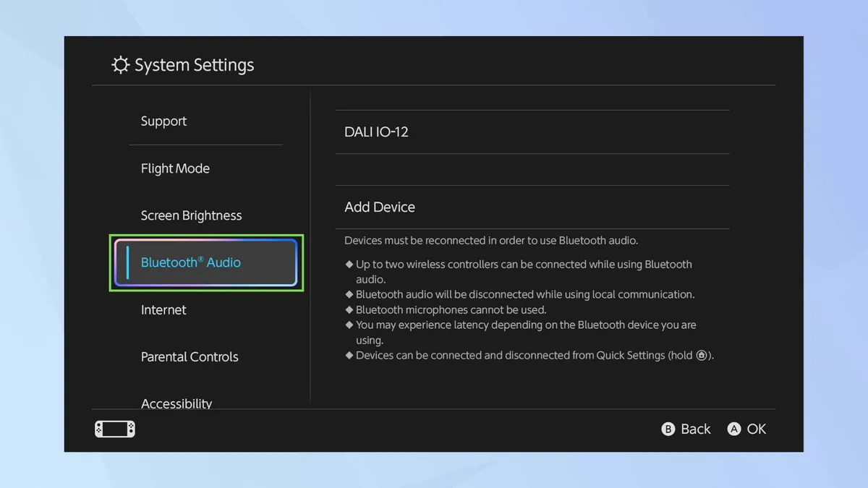Click the Home button icon in Quick Settings note
The height and width of the screenshot is (488, 868).
click(x=701, y=356)
